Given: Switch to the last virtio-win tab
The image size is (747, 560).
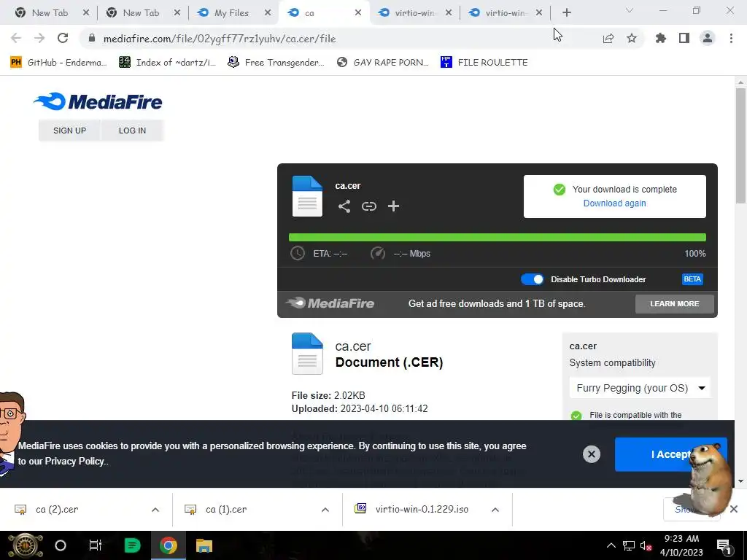Looking at the screenshot, I should [x=504, y=13].
